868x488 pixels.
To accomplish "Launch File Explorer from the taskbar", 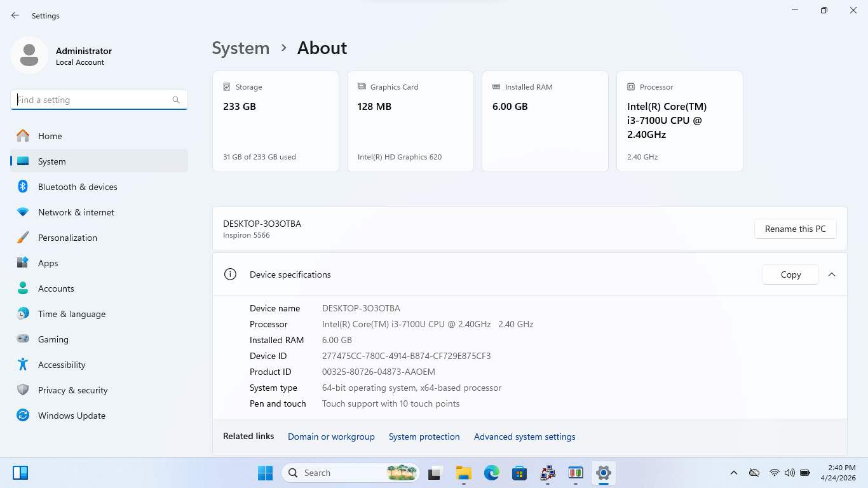I will pos(463,473).
